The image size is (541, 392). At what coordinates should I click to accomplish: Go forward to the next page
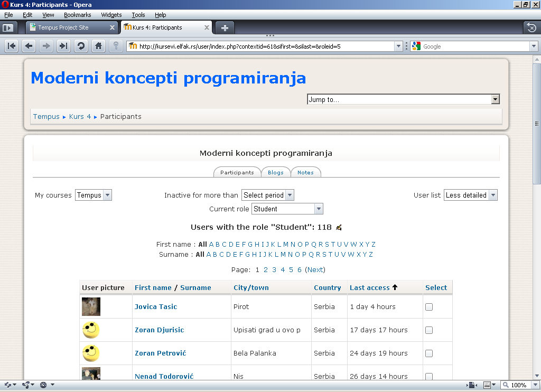coord(46,46)
